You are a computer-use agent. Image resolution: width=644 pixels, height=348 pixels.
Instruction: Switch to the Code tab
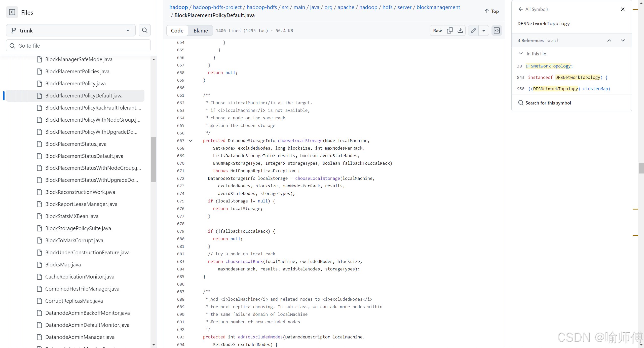[x=177, y=30]
